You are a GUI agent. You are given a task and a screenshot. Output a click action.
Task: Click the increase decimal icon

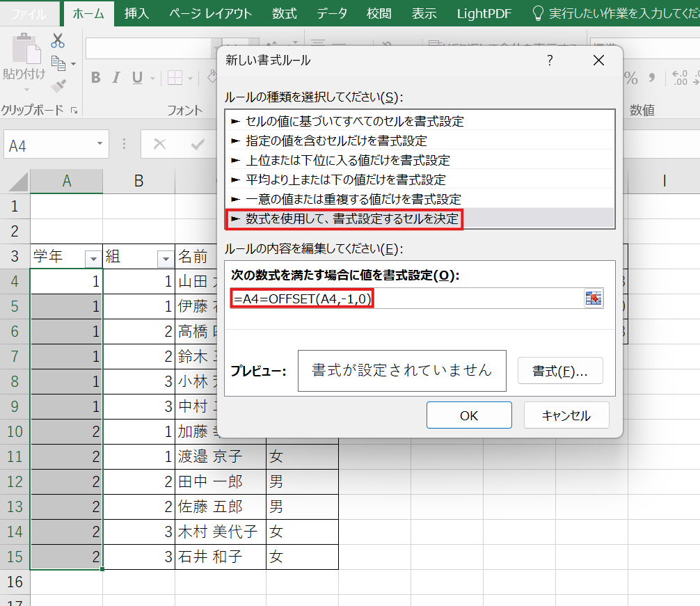coord(680,78)
